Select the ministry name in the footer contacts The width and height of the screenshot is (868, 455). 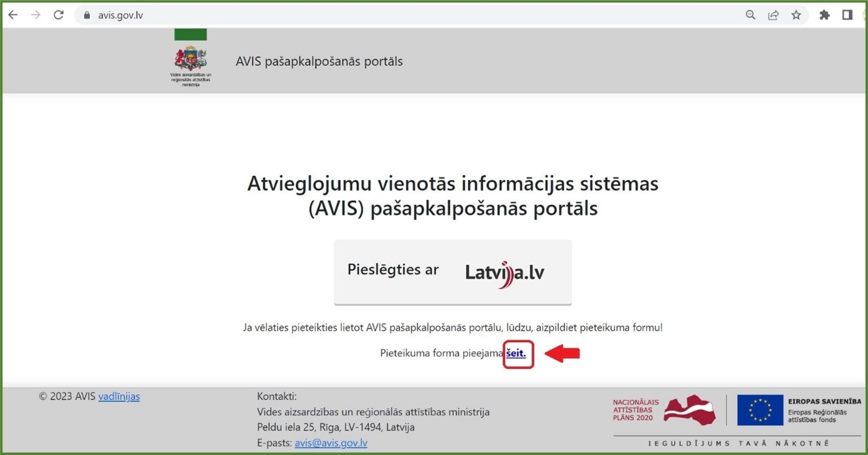(x=373, y=412)
